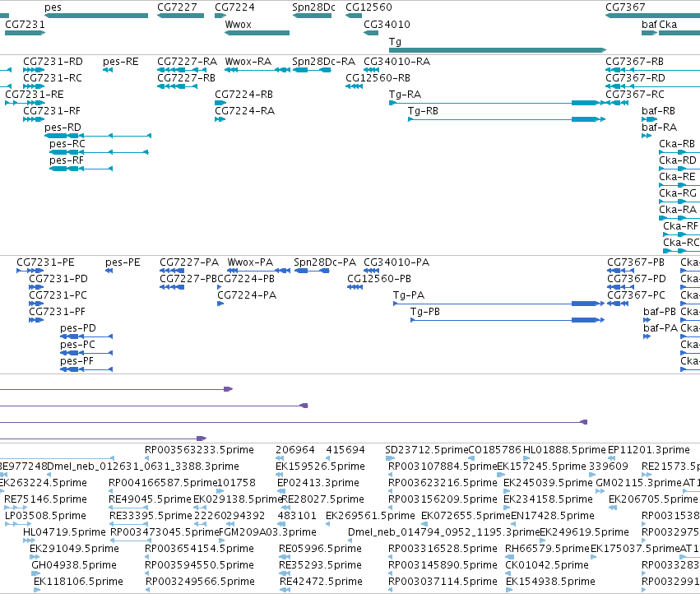The height and width of the screenshot is (594, 700).
Task: Select transcript CG7227-RB label
Action: 186,78
